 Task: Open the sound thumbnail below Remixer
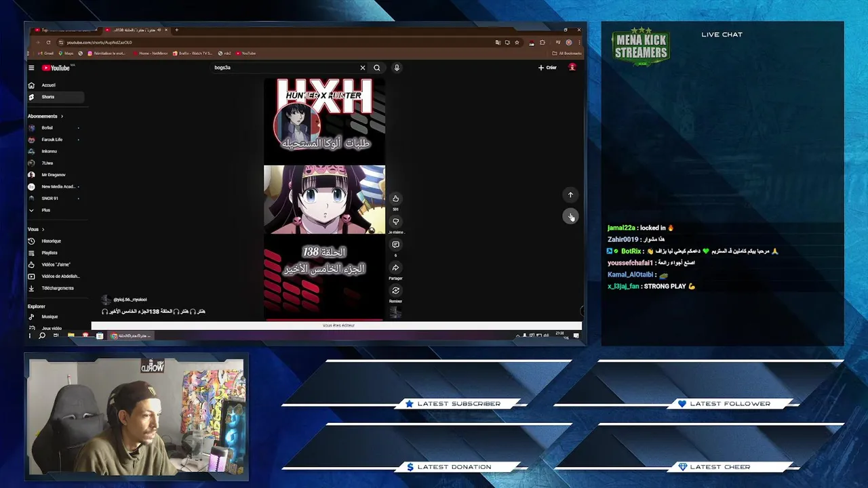pos(395,312)
